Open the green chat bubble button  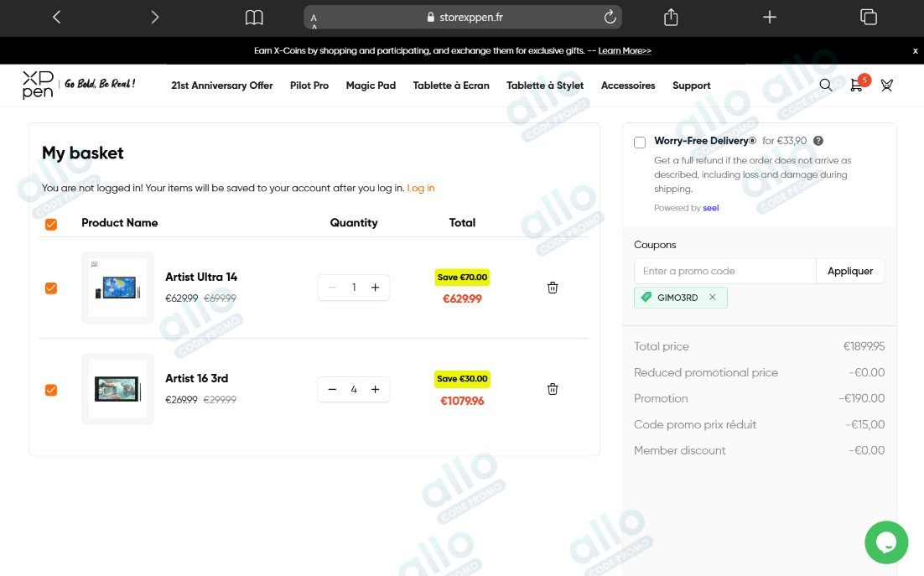tap(886, 542)
